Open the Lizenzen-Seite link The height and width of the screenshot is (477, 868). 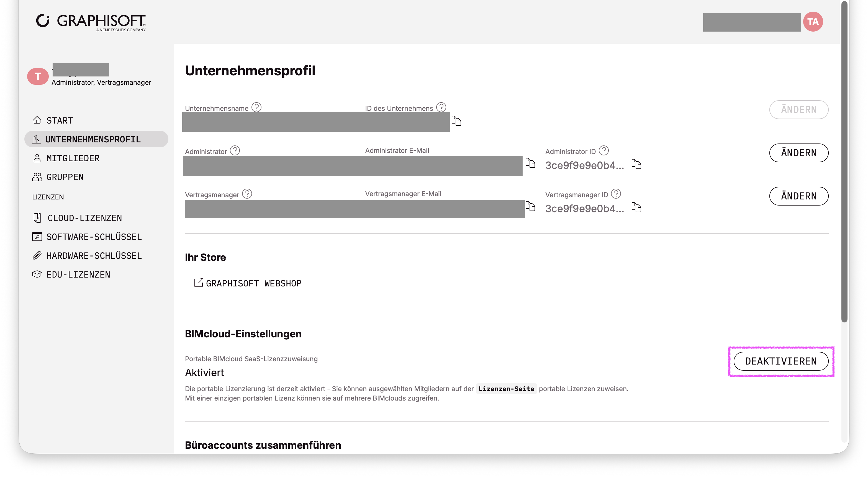click(506, 389)
